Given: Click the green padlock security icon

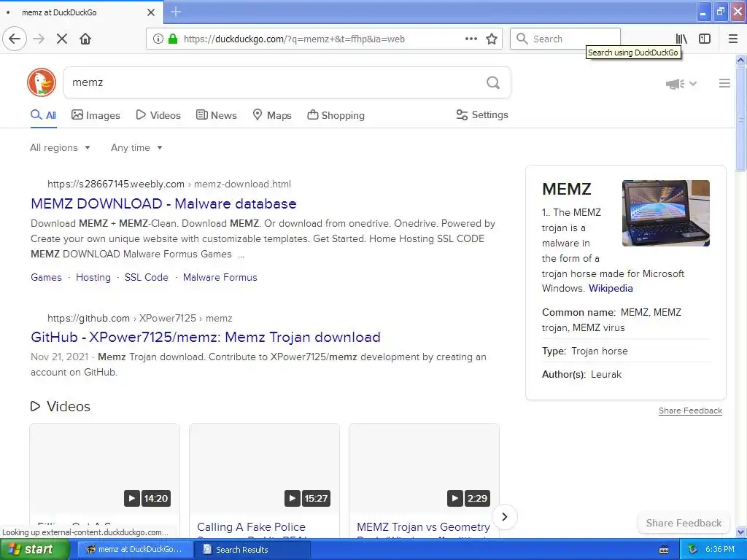Looking at the screenshot, I should tap(172, 39).
